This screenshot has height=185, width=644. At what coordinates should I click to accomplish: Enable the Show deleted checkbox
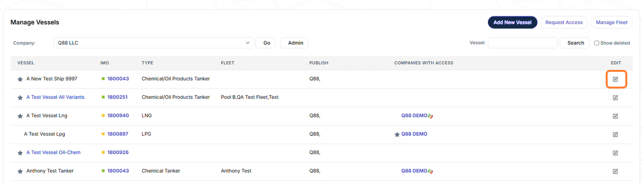[x=597, y=43]
